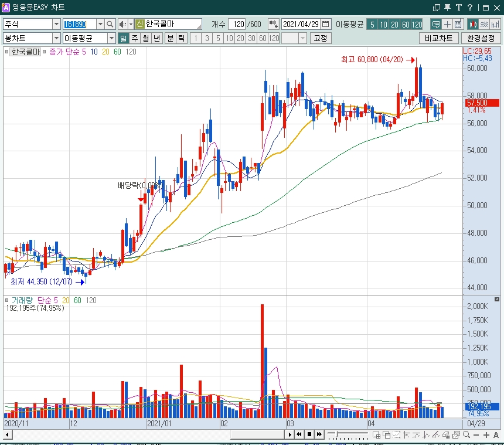The height and width of the screenshot is (445, 504).
Task: Select the bar chart style icon
Action: [495, 25]
